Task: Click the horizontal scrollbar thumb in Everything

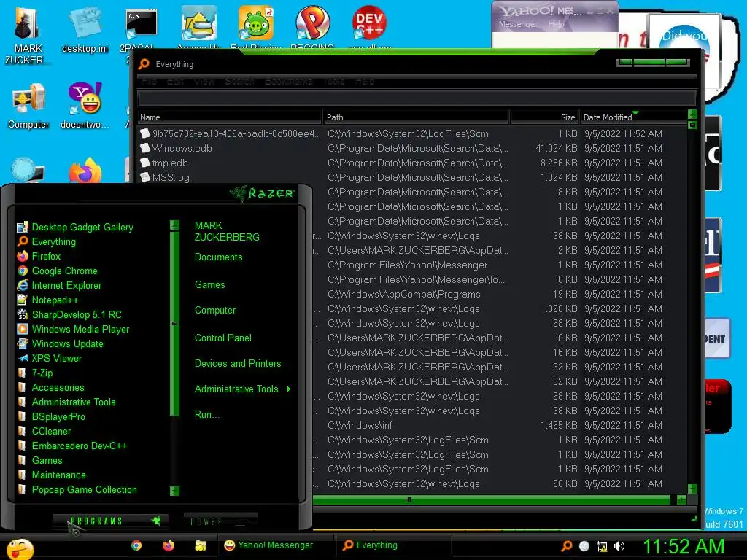Action: [491, 499]
